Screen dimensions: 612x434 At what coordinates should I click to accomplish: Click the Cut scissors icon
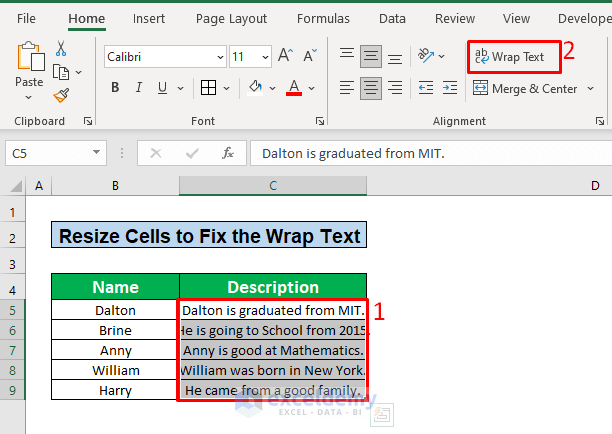pos(61,48)
